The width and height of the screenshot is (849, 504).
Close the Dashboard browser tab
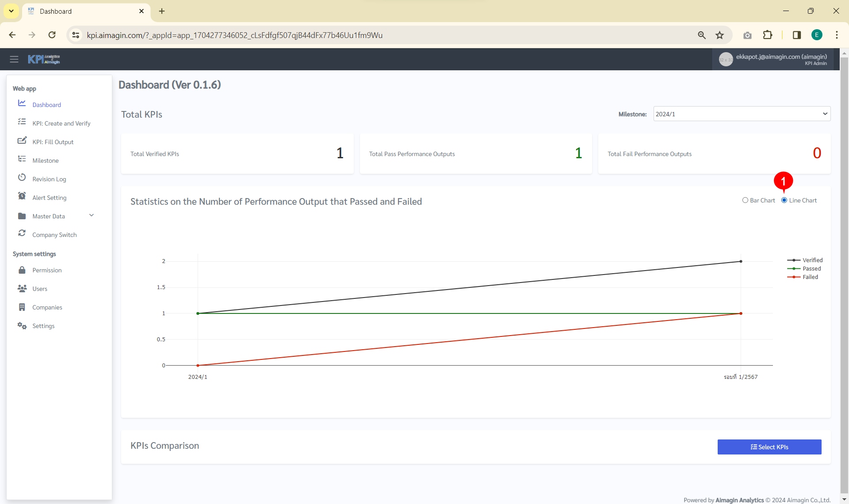coord(141,11)
